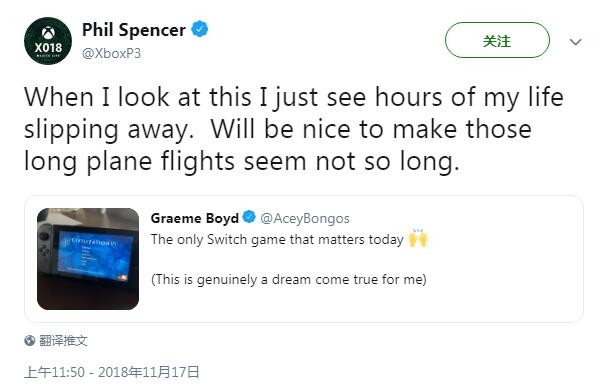Open the quoted tweet card from Graeme Boyd
Viewport: 604px width, 391px height.
click(x=304, y=258)
